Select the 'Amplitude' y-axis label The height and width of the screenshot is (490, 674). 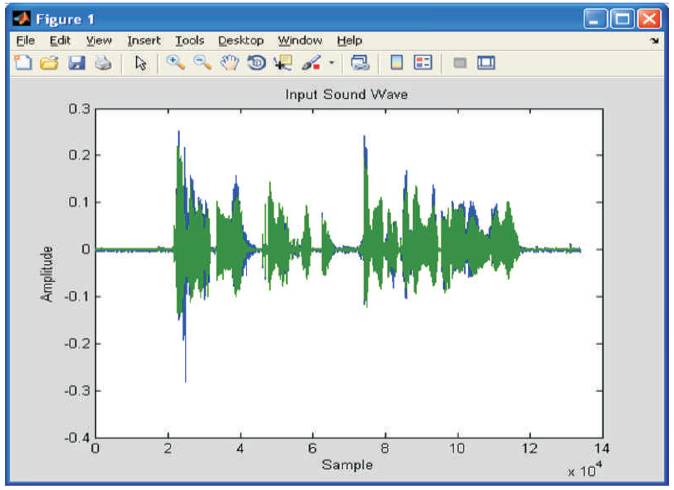click(x=47, y=274)
